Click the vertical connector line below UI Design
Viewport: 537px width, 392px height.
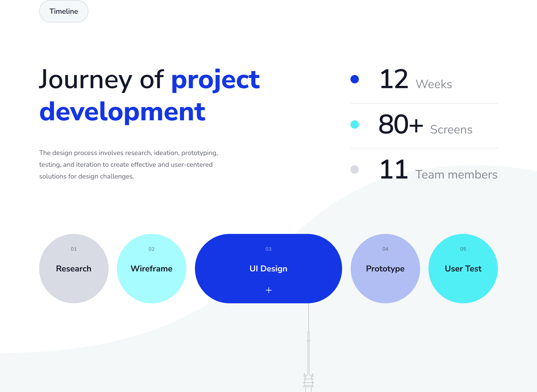pyautogui.click(x=308, y=318)
